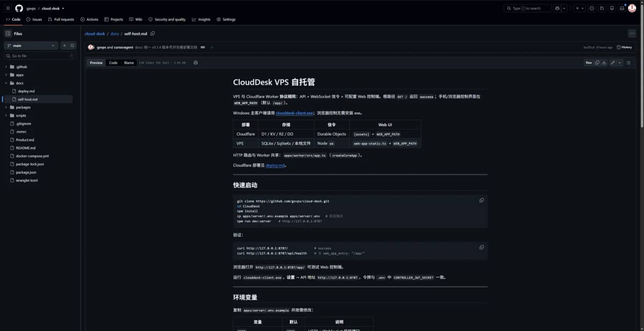Open .nvmrc file in tree
This screenshot has height=331, width=644.
[21, 132]
